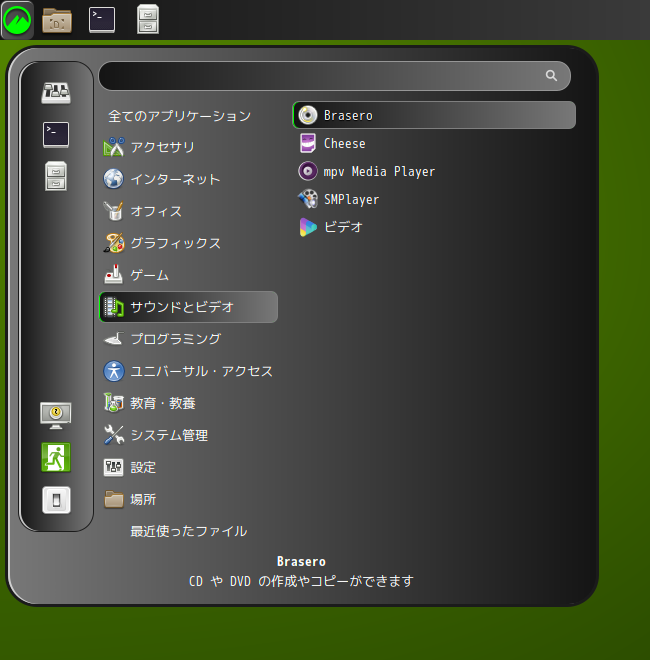Launch the ビデオ application
This screenshot has width=650, height=660.
[434, 227]
